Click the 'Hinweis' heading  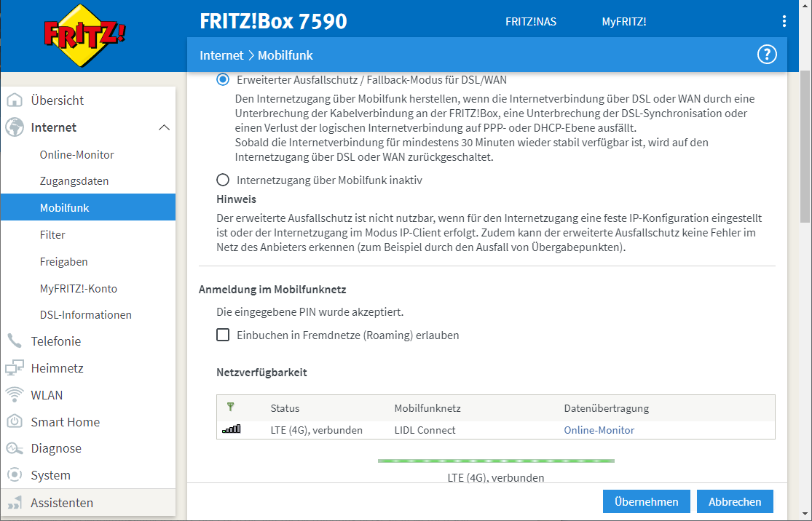point(236,199)
